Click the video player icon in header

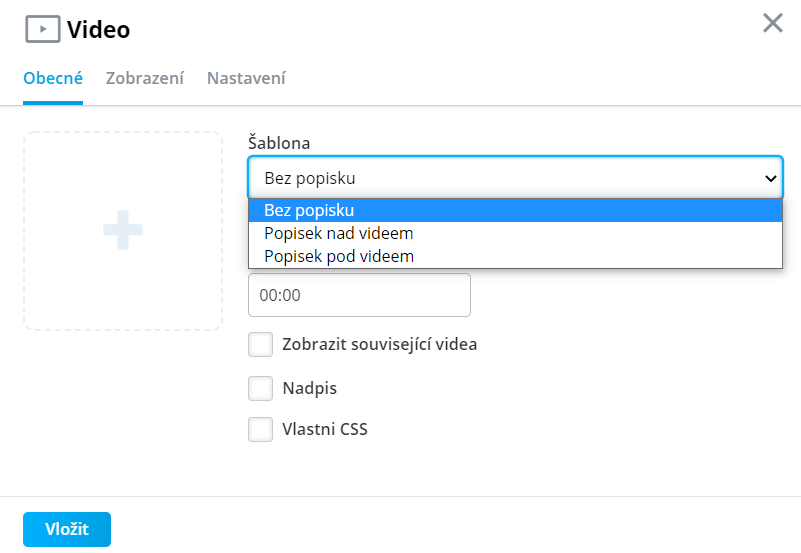[43, 29]
